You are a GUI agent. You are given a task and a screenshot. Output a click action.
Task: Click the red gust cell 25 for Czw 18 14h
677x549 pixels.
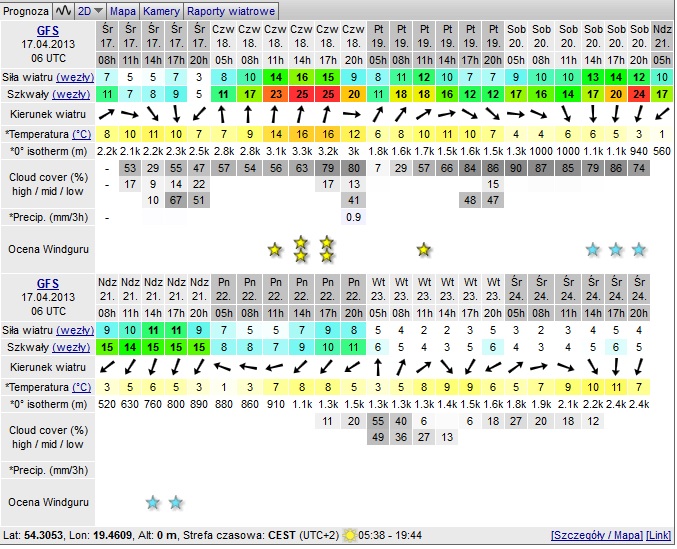pos(301,94)
